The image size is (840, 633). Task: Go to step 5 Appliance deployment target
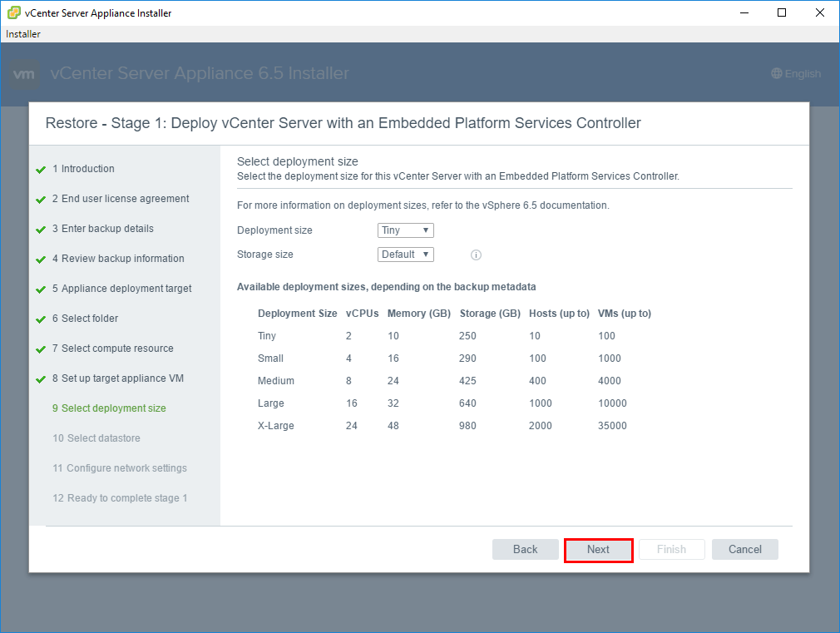(122, 289)
